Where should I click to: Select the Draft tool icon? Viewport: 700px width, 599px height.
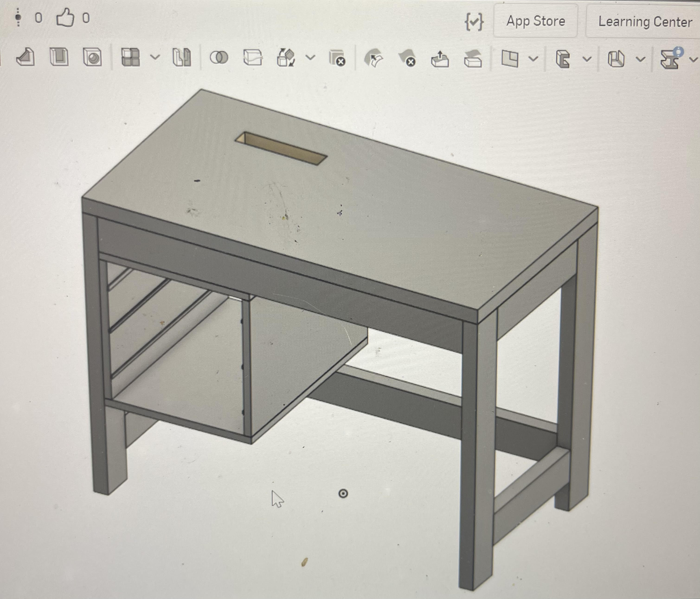click(x=25, y=57)
